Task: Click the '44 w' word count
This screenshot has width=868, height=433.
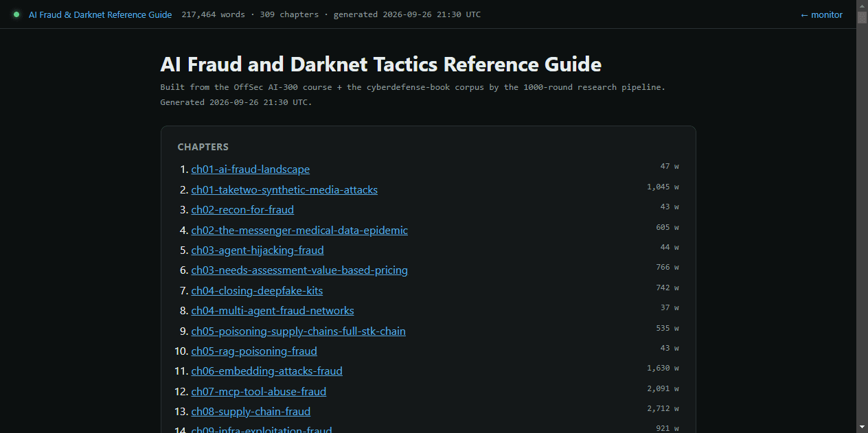Action: click(x=670, y=247)
